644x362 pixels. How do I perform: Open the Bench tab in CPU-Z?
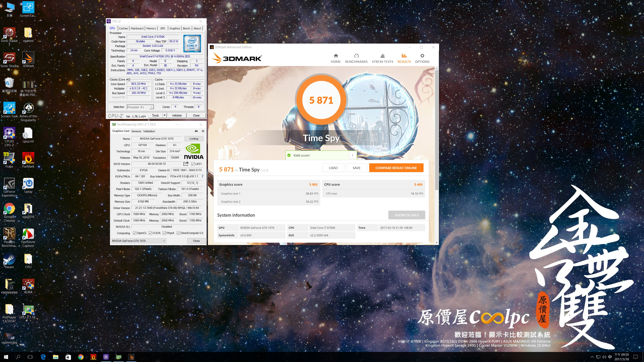pos(186,28)
